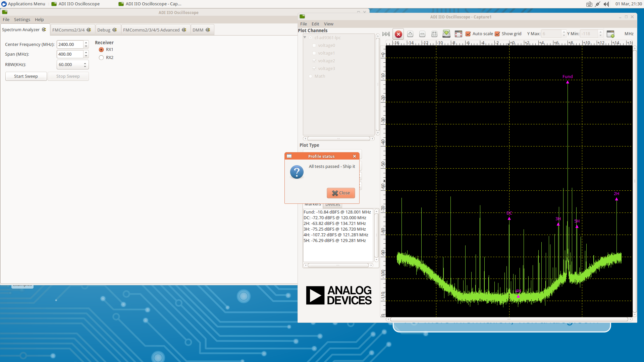Decrease Center Frequency with the down arrow
Screen dimensions: 644x362
coord(86,46)
